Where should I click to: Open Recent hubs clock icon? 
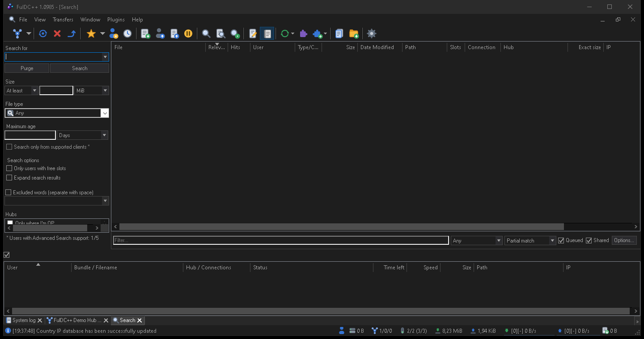[x=127, y=33]
